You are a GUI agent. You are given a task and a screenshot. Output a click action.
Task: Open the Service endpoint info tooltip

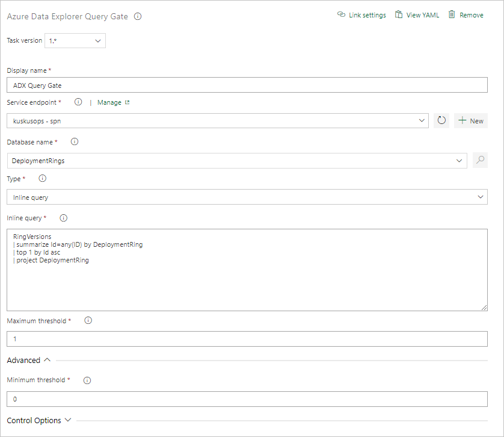coord(77,102)
